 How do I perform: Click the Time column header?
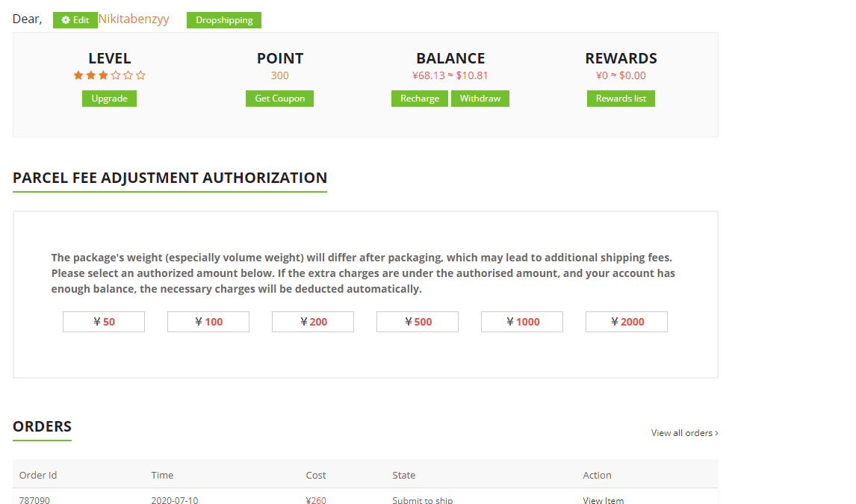[x=162, y=475]
